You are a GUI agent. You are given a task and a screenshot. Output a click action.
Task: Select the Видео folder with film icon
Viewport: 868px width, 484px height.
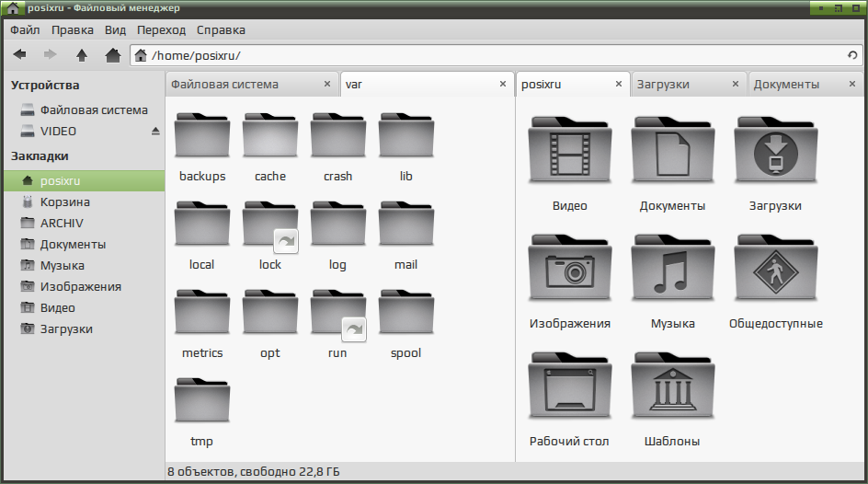[570, 149]
